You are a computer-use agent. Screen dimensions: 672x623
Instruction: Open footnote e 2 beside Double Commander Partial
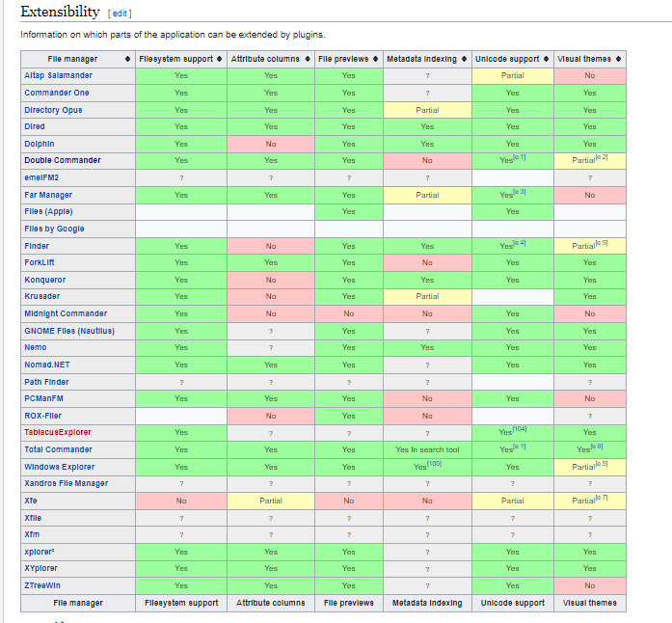coord(602,157)
